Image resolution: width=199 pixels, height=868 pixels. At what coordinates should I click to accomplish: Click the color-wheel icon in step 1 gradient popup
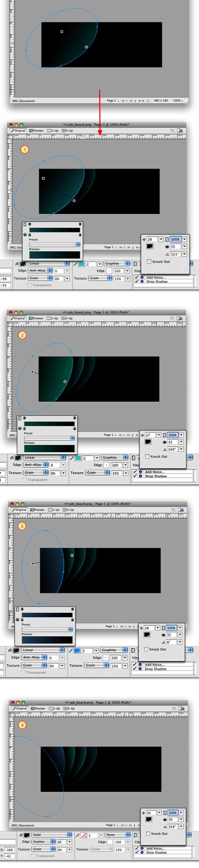(25, 235)
